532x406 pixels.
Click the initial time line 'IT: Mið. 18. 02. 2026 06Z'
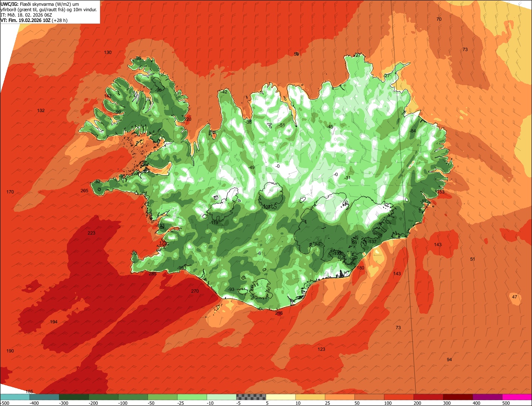click(x=26, y=15)
